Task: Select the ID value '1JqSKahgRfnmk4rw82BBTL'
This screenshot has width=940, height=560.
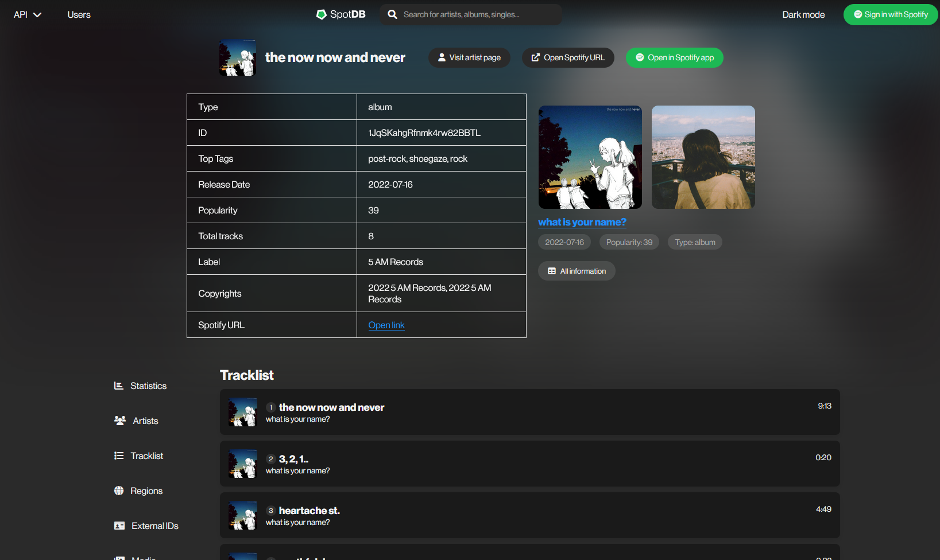Action: coord(424,133)
